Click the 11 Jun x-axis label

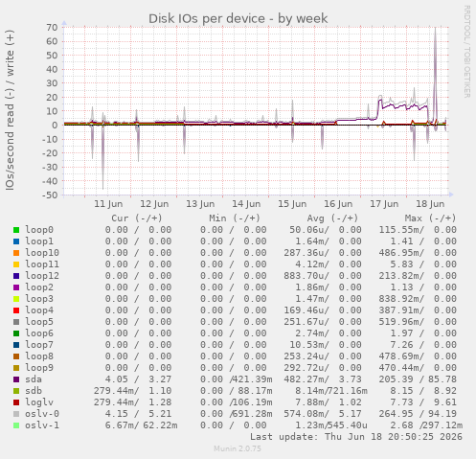[108, 204]
